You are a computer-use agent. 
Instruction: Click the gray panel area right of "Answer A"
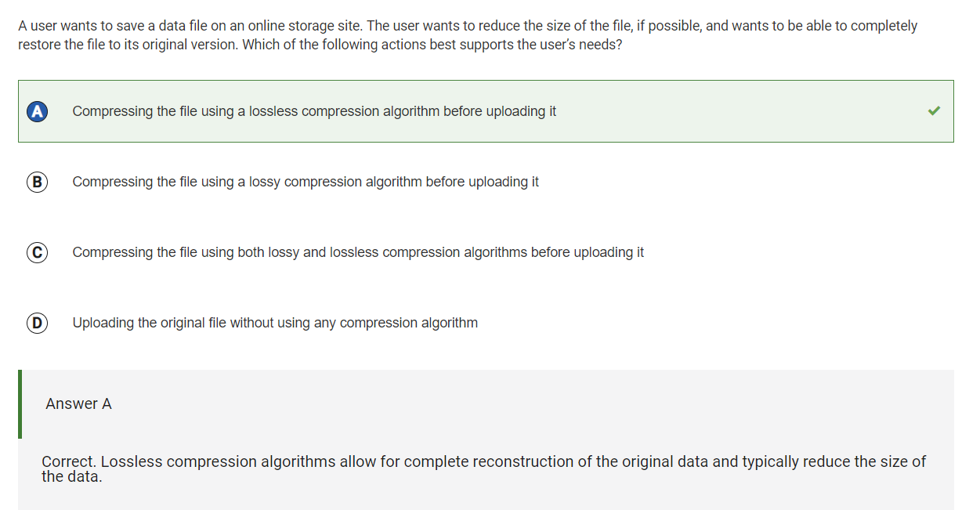pyautogui.click(x=533, y=404)
